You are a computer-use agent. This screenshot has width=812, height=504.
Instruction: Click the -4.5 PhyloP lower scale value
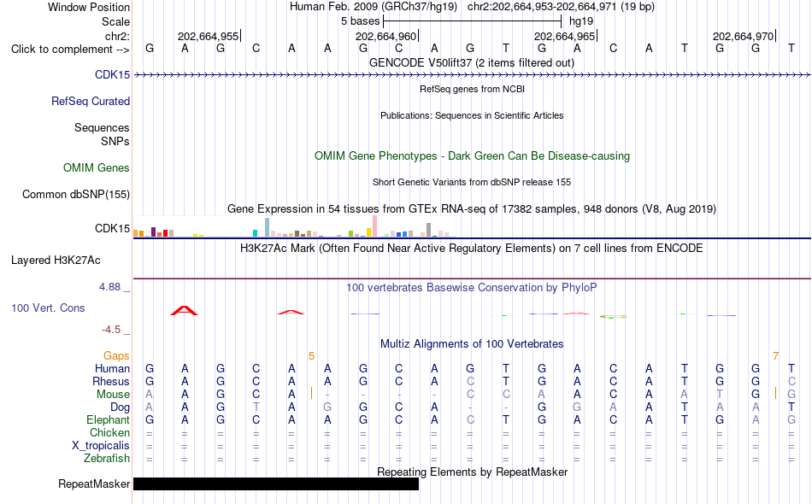click(x=111, y=330)
